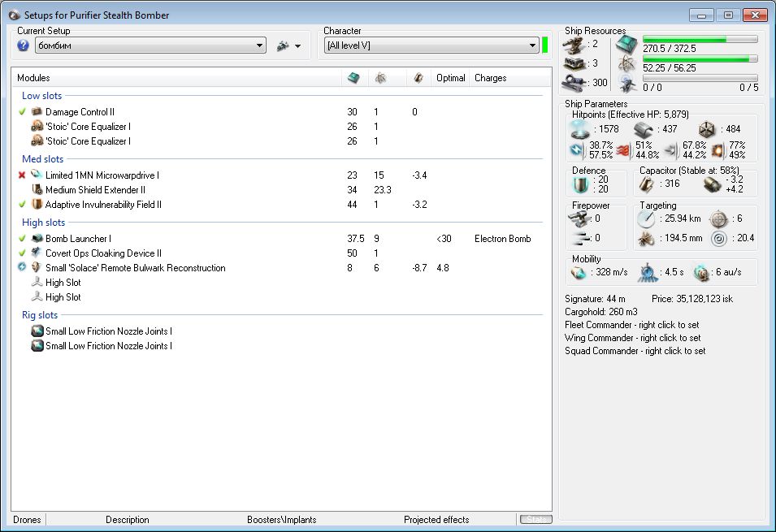Select second Small Low Friction Nozzle Joints I
The height and width of the screenshot is (532, 776).
pos(280,346)
